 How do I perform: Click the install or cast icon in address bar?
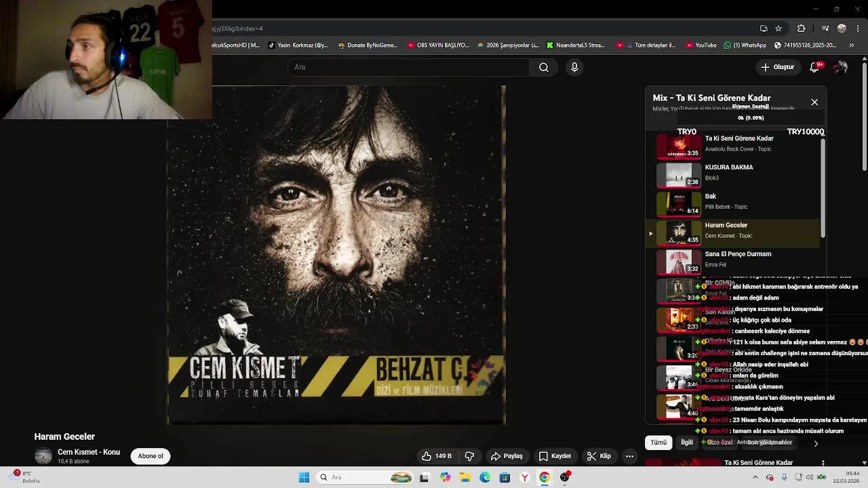[764, 28]
